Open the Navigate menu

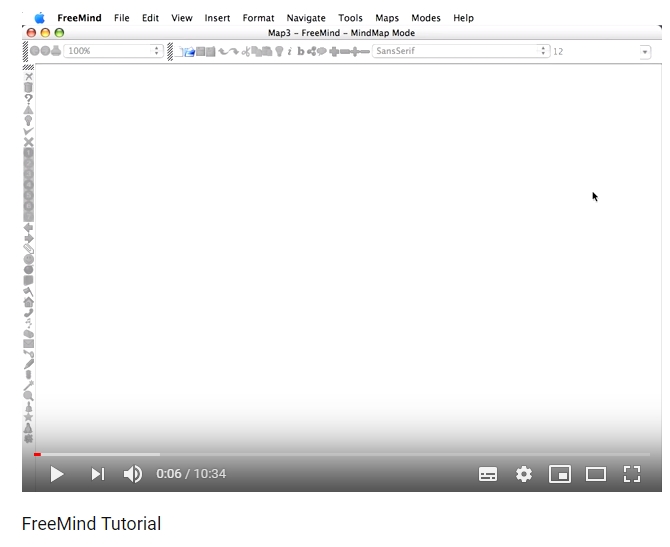(306, 18)
